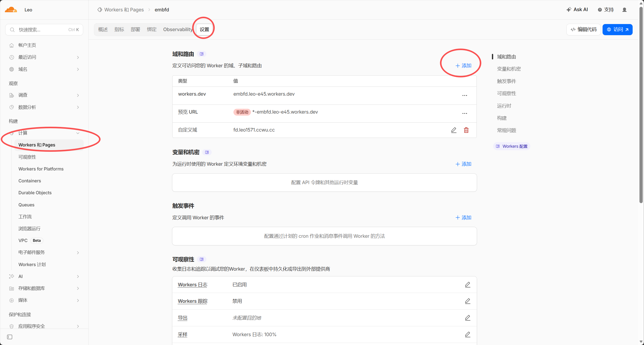Open the 编辑代码 code editor button
Viewport: 644px width, 345px height.
(x=584, y=29)
